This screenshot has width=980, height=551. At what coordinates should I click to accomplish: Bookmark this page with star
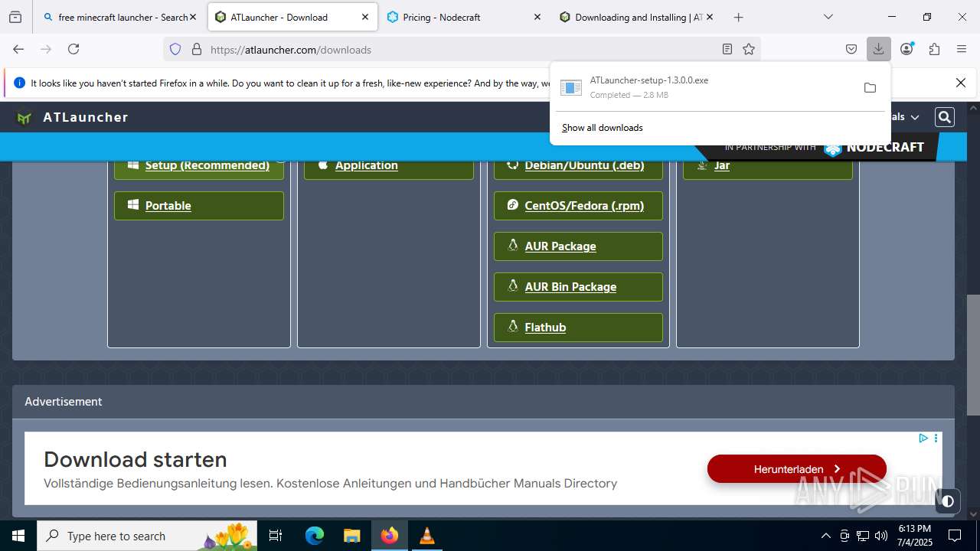pos(749,49)
